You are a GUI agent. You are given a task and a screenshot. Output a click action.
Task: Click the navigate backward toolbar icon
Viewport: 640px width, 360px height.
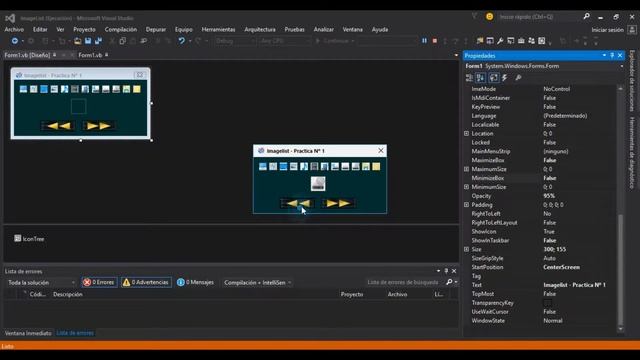click(x=15, y=41)
